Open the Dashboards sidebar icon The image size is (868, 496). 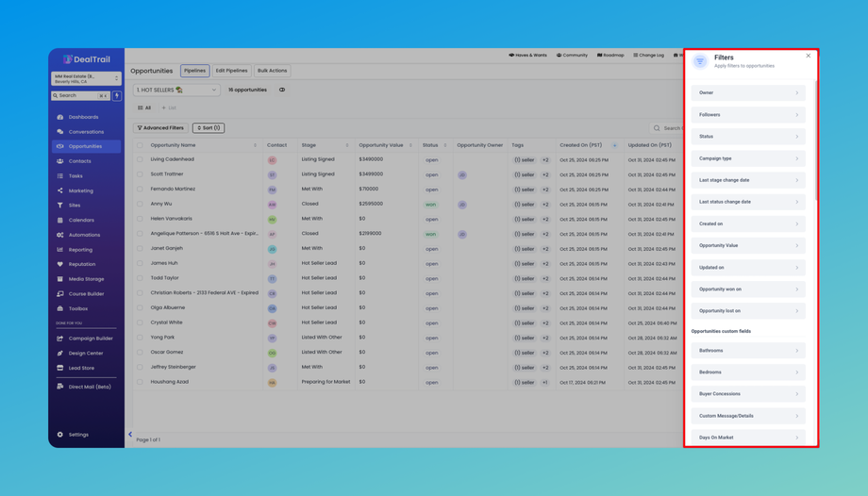(x=60, y=117)
